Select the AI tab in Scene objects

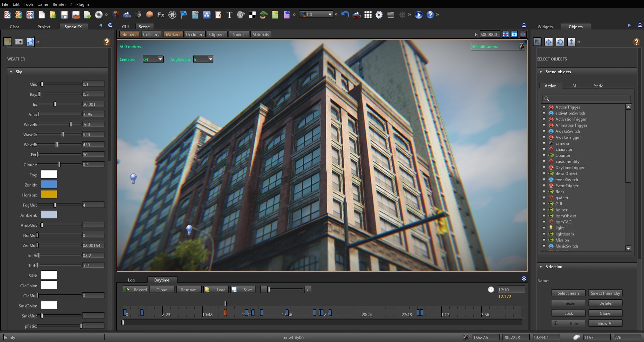[574, 86]
